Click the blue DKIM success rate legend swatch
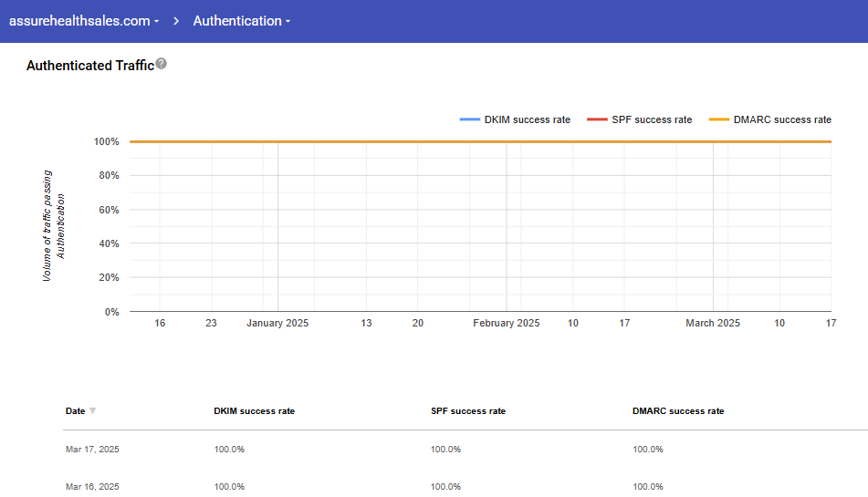The image size is (868, 497). point(469,119)
